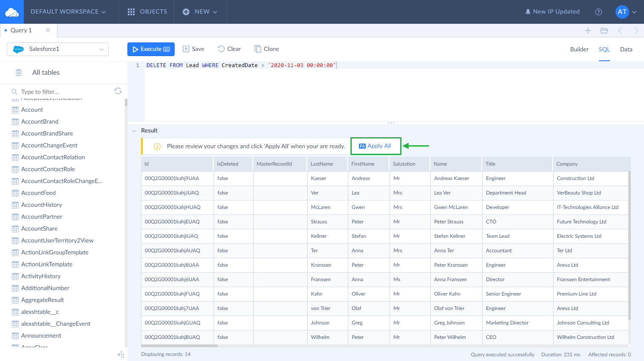Click the help question mark icon
Screen dimensions: 644x361
[x=599, y=12]
